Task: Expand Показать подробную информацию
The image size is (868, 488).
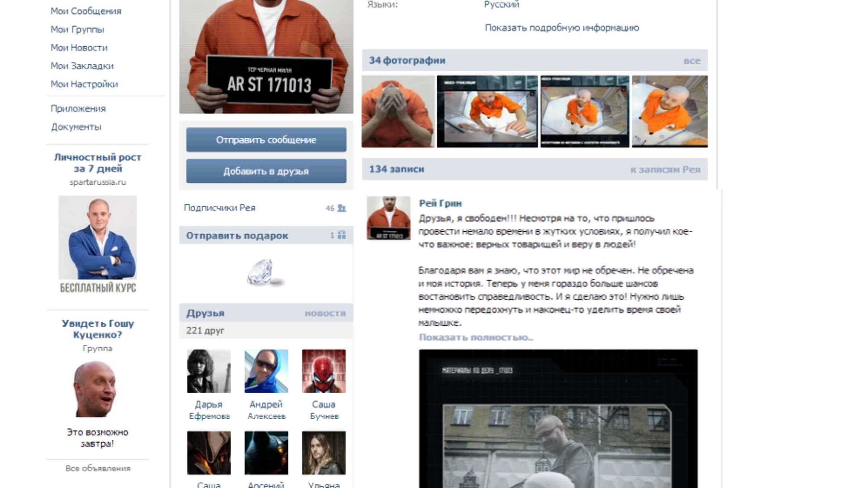Action: 562,28
